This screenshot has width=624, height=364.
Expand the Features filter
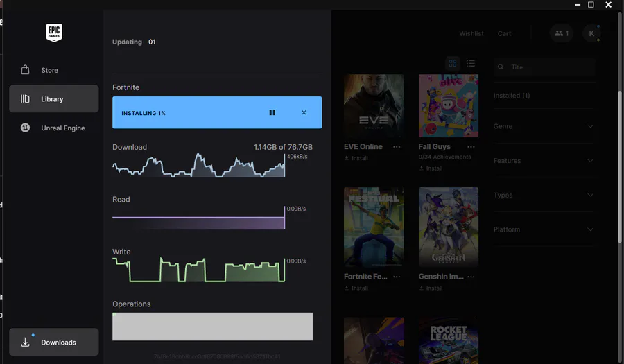pyautogui.click(x=544, y=161)
